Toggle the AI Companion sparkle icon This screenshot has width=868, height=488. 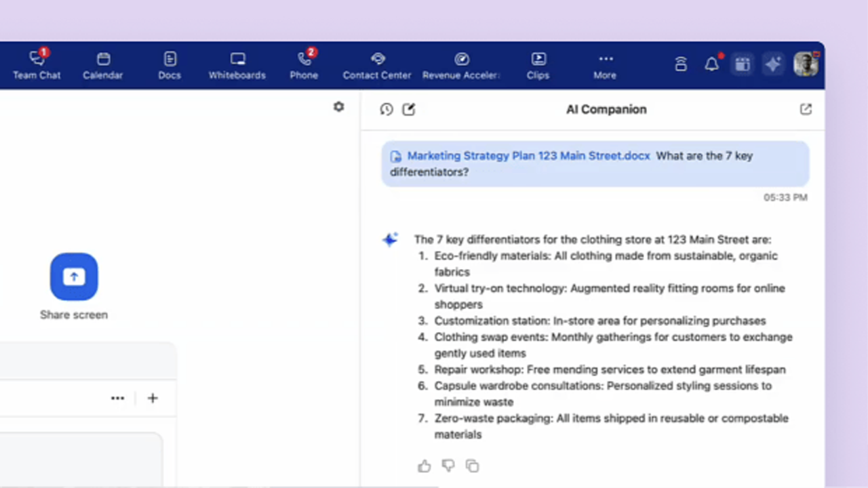773,64
